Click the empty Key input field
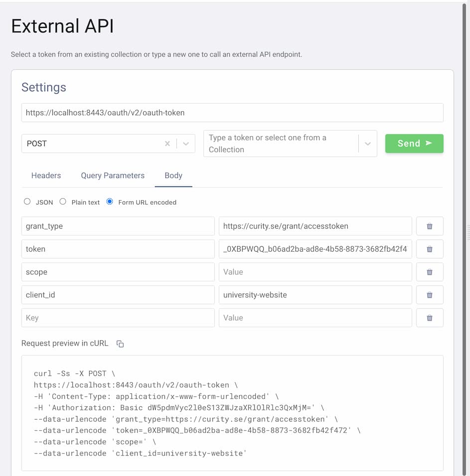Image resolution: width=470 pixels, height=476 pixels. (118, 317)
